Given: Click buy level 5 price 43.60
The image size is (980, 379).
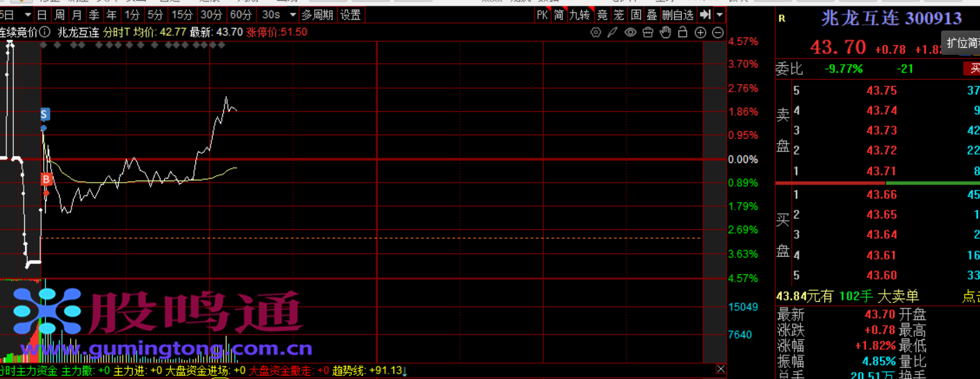Looking at the screenshot, I should [881, 276].
